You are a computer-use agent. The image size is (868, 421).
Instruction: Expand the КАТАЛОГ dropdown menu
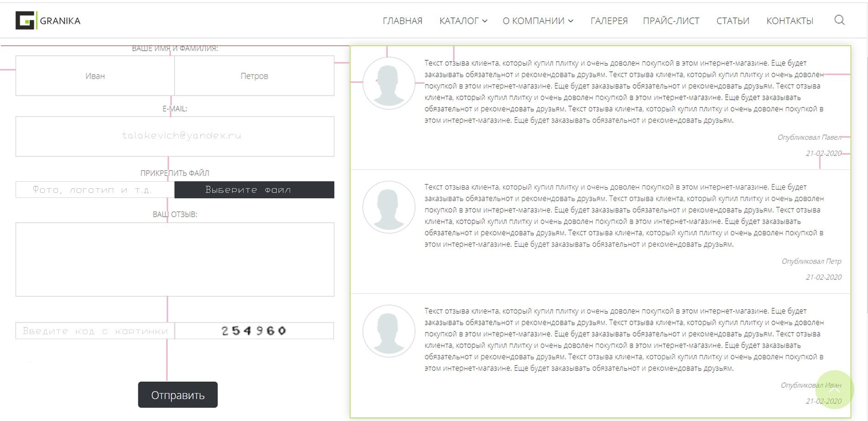(x=463, y=21)
